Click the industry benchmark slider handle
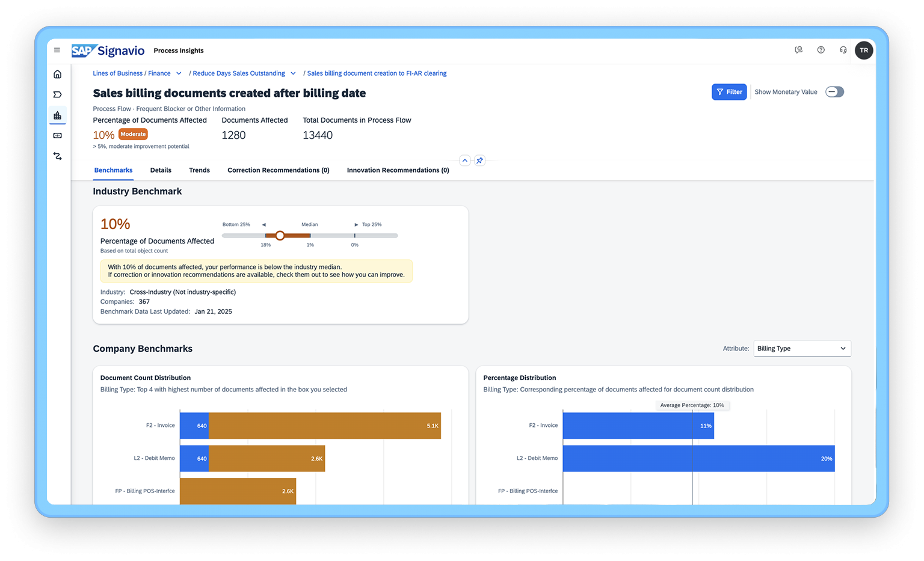 (280, 236)
